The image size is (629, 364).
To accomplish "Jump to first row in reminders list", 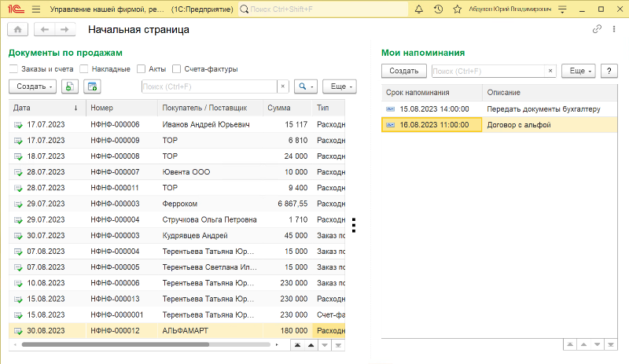I will click(x=570, y=344).
